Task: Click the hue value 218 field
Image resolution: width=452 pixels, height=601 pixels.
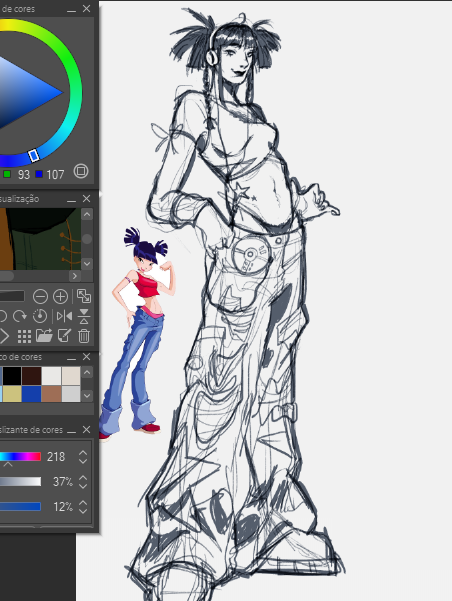Action: coord(56,456)
